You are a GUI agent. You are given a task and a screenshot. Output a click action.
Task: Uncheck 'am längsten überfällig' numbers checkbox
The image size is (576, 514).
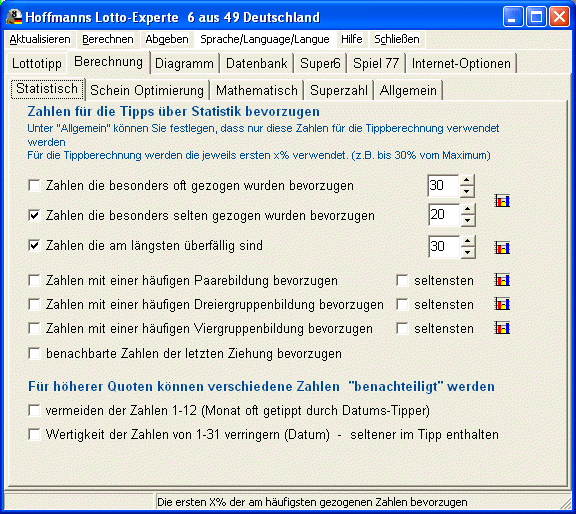(x=34, y=245)
